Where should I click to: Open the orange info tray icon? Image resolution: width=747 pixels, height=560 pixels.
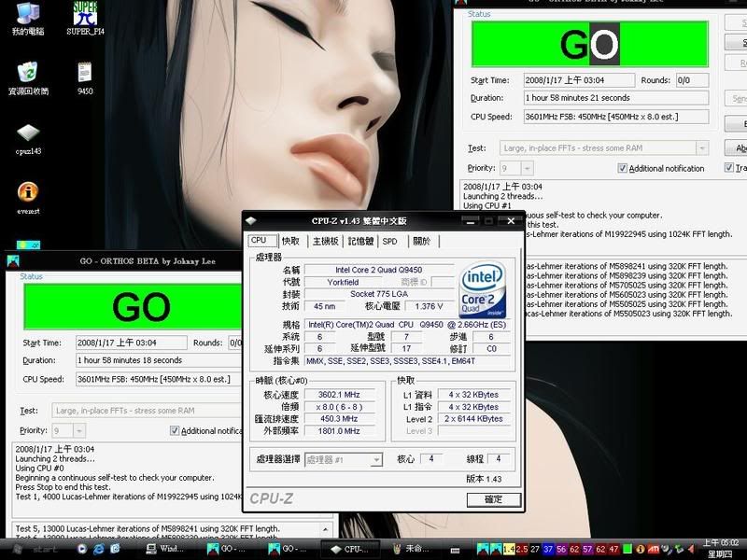coord(641,549)
